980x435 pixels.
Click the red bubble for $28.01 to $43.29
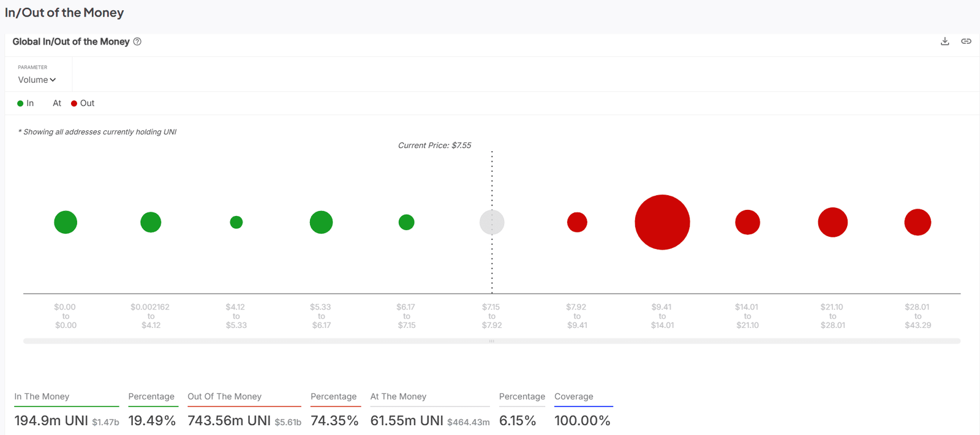(x=918, y=222)
